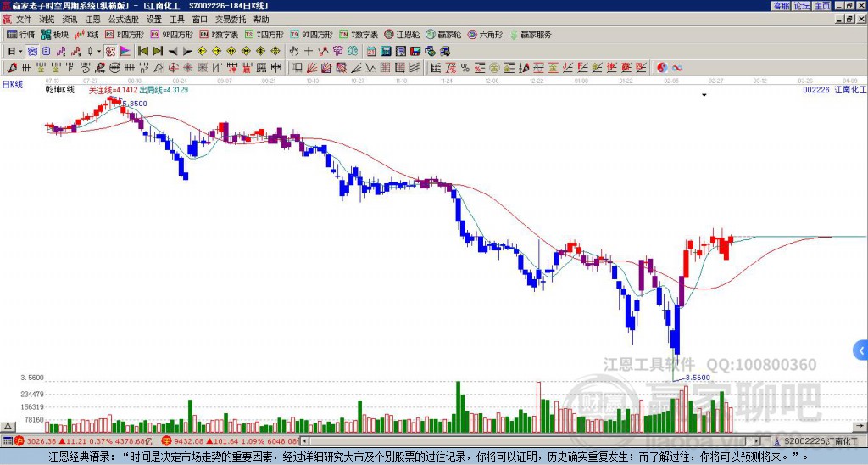Open the 帮助 menu
868x465 pixels.
pyautogui.click(x=261, y=20)
